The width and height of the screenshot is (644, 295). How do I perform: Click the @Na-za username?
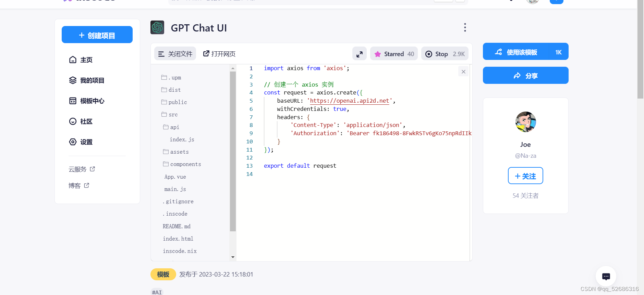tap(525, 156)
